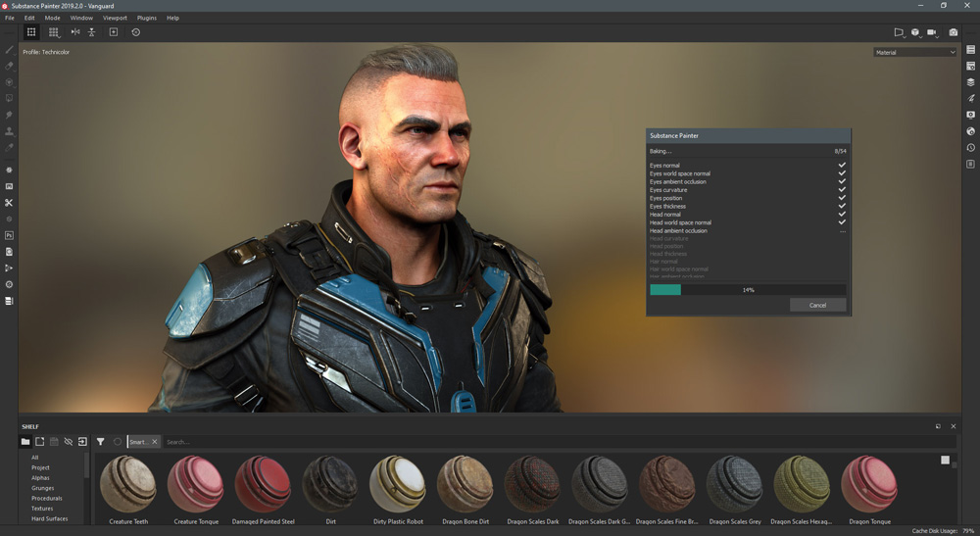Select the Hard Surfaces shelf category

(x=49, y=518)
